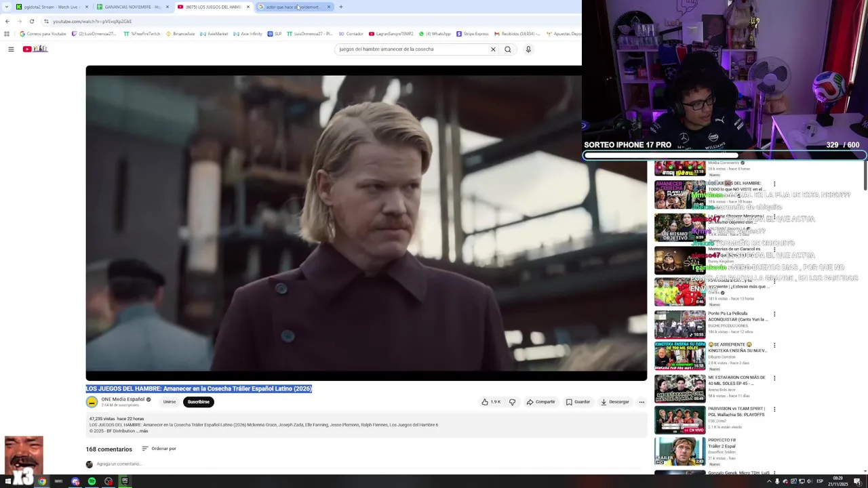Open the WhatsApp bookmark
Image resolution: width=868 pixels, height=488 pixels.
click(x=435, y=34)
